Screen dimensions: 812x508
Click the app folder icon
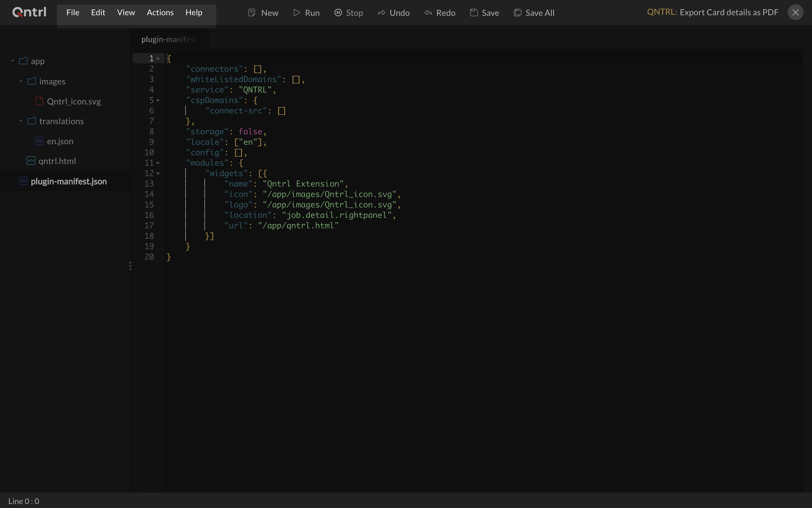[23, 61]
